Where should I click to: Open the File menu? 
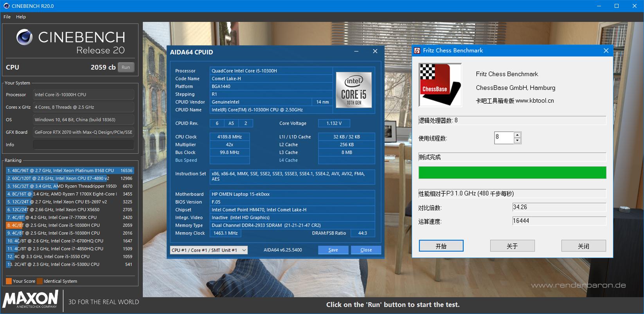point(7,17)
